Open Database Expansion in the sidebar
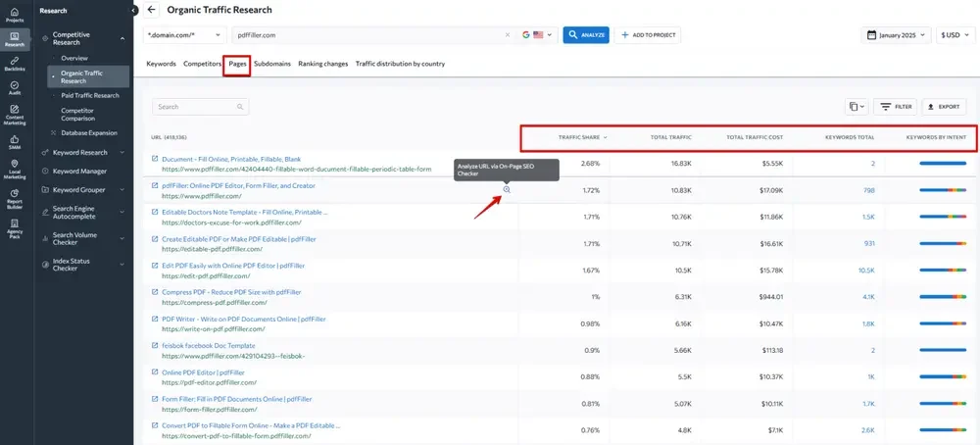 tap(89, 133)
